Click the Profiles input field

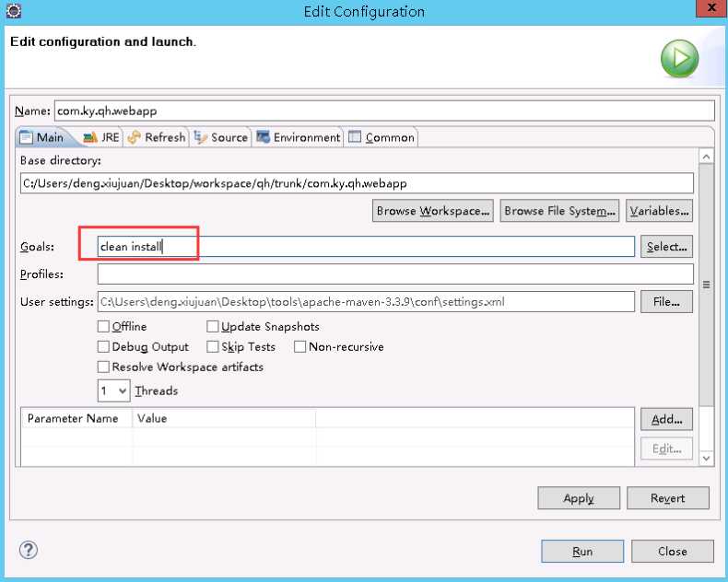(x=395, y=274)
